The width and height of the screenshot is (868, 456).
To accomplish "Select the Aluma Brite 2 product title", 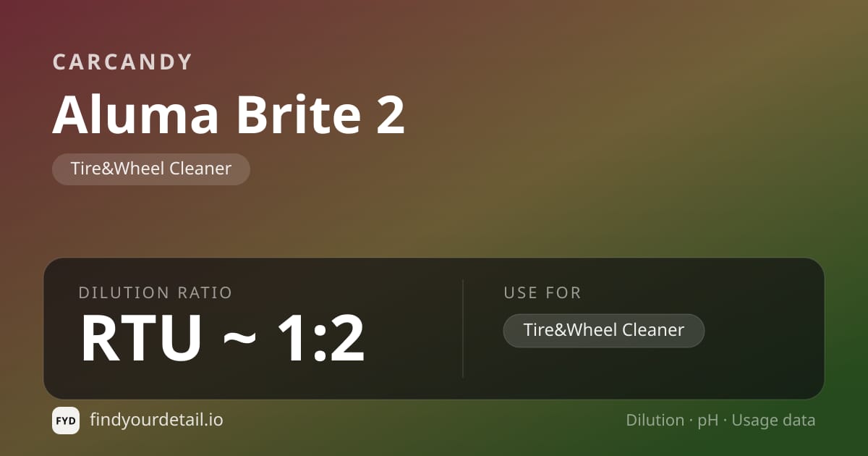I will (x=229, y=114).
